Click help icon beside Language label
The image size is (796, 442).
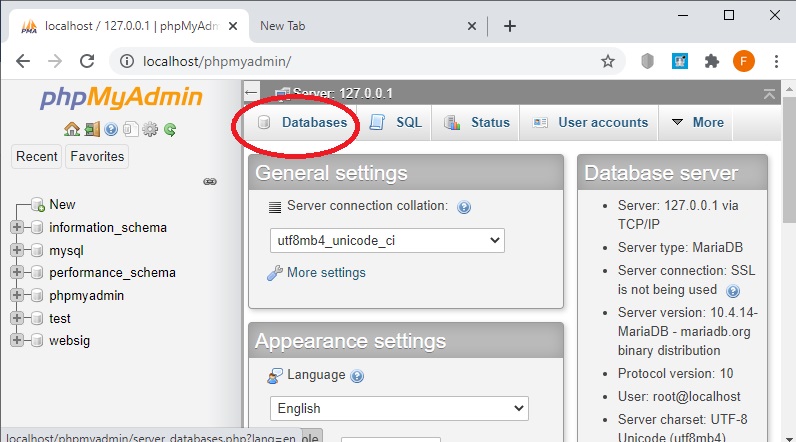pos(357,376)
